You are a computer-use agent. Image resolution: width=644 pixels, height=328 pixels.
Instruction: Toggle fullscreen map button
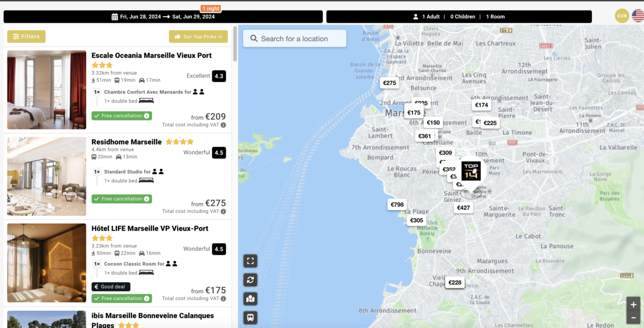[x=250, y=261]
